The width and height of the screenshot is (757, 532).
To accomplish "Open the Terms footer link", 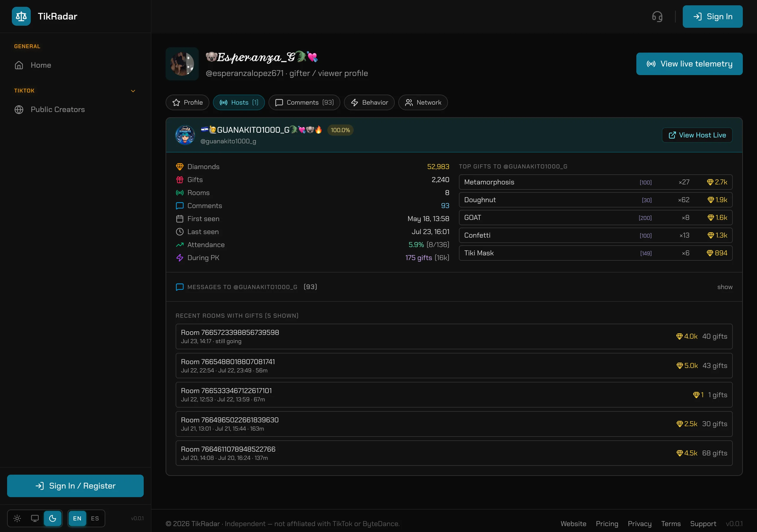I will (x=671, y=524).
